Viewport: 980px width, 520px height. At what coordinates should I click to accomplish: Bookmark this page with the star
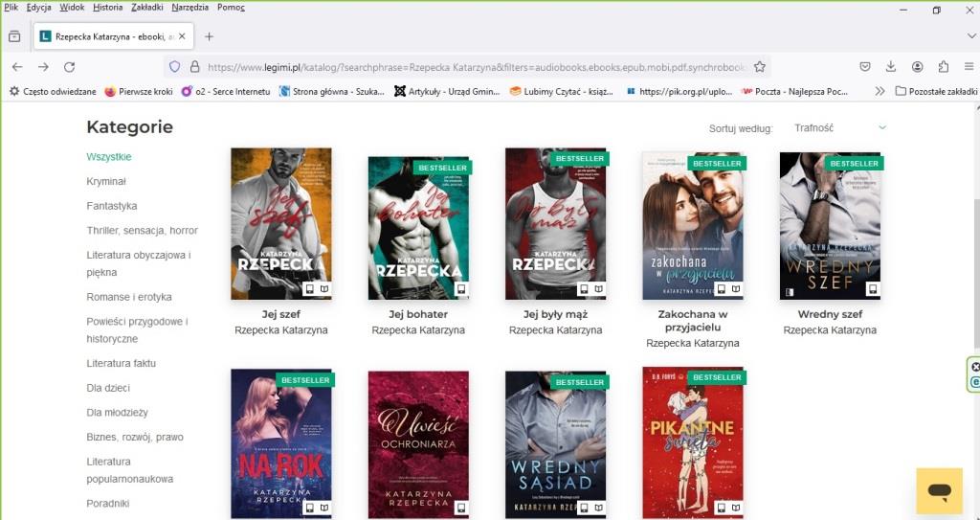click(x=759, y=66)
